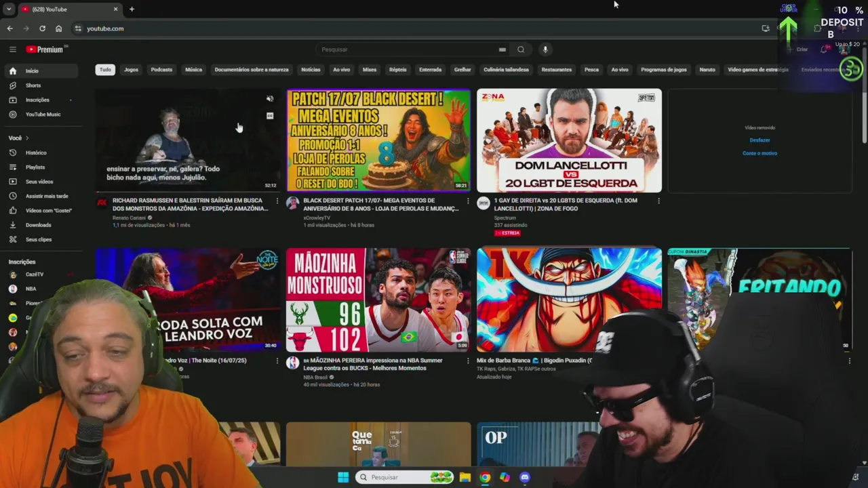
Task: Select the Podcasts filter chip
Action: pos(161,69)
